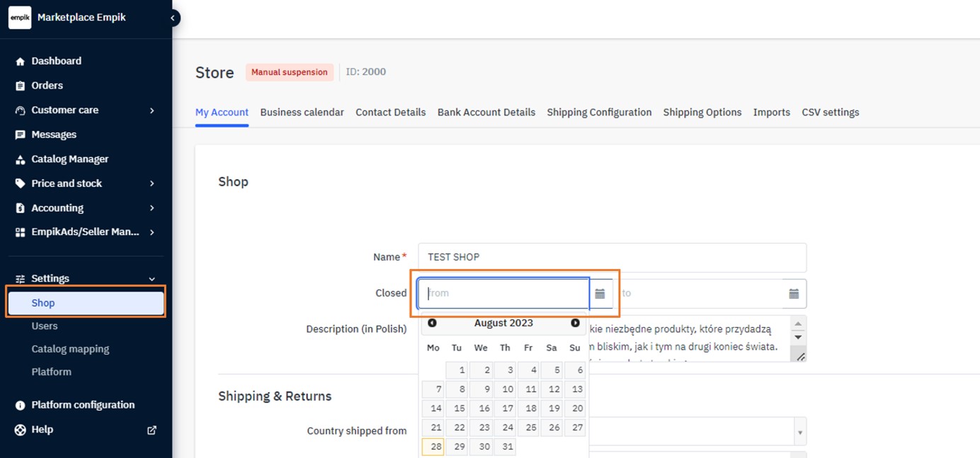
Task: Click the shop Name input field
Action: (612, 258)
